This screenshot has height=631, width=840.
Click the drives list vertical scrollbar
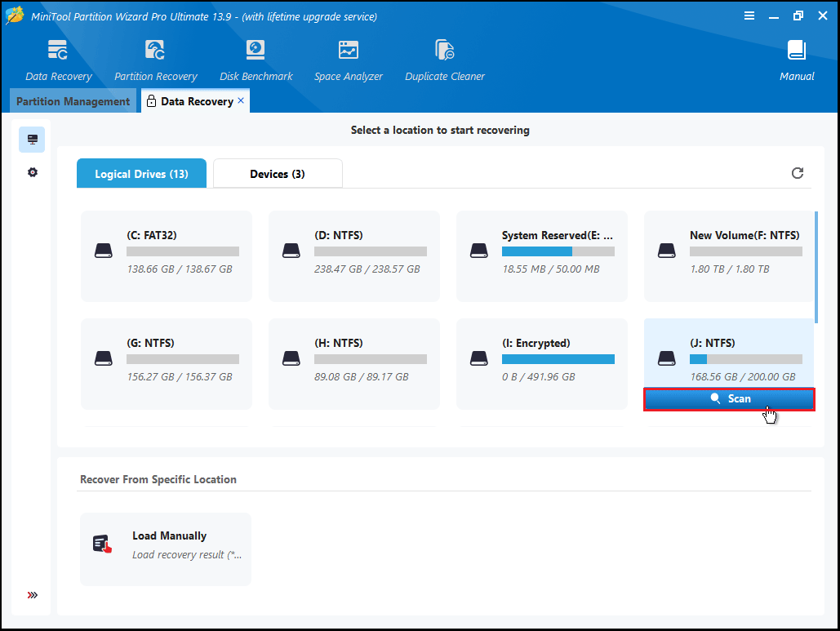(x=816, y=267)
